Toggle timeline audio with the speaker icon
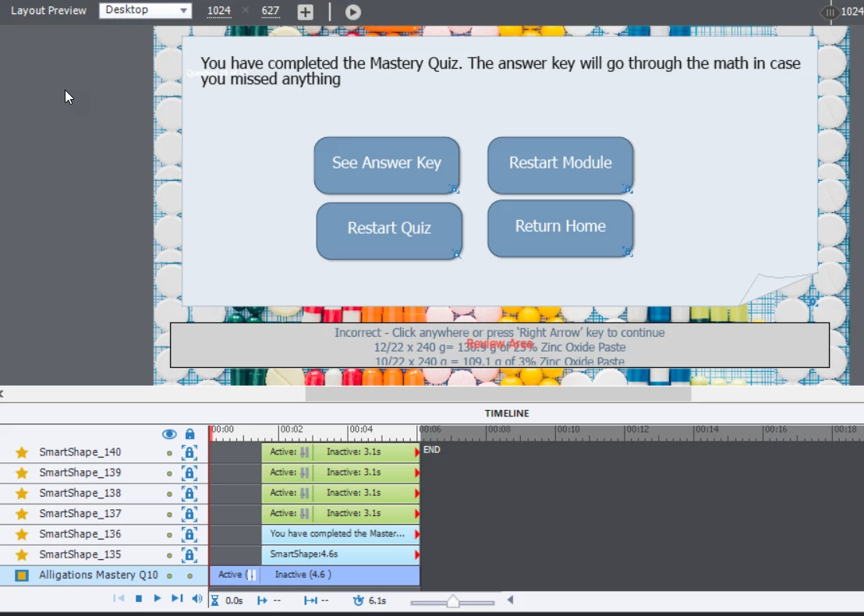 click(197, 598)
